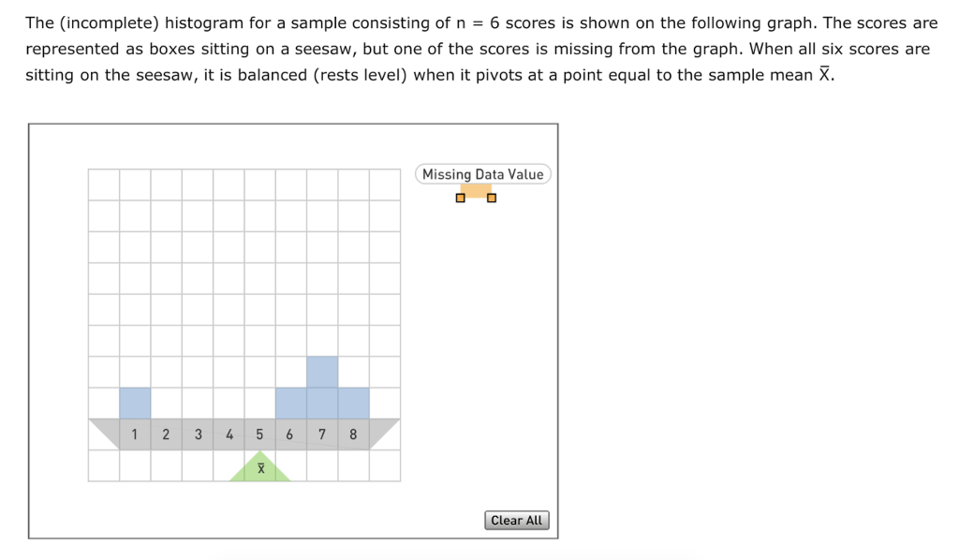Click the blue box above the 8
The width and height of the screenshot is (959, 560).
pyautogui.click(x=353, y=401)
